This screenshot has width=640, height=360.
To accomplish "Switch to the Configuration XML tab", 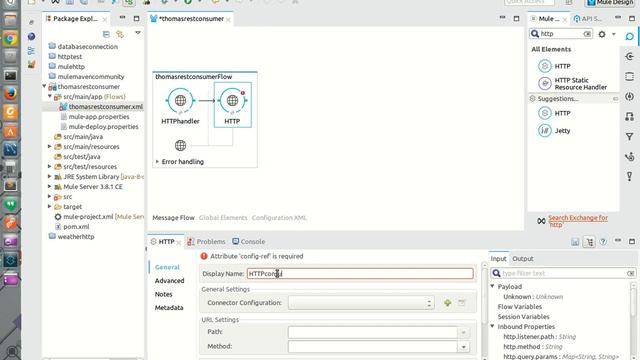I will pos(279,218).
